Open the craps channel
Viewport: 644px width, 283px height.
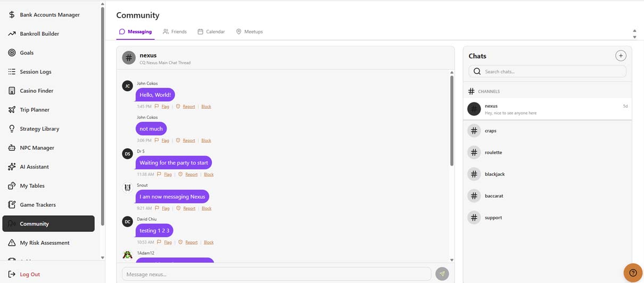point(490,131)
